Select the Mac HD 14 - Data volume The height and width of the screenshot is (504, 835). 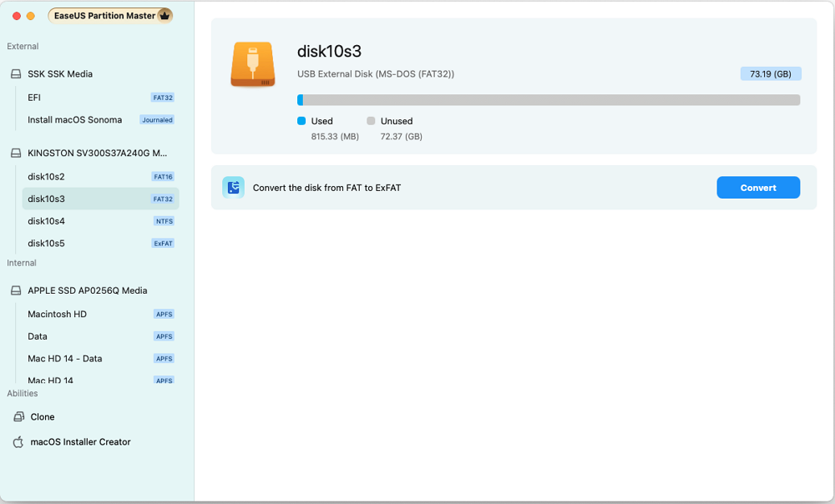tap(101, 359)
